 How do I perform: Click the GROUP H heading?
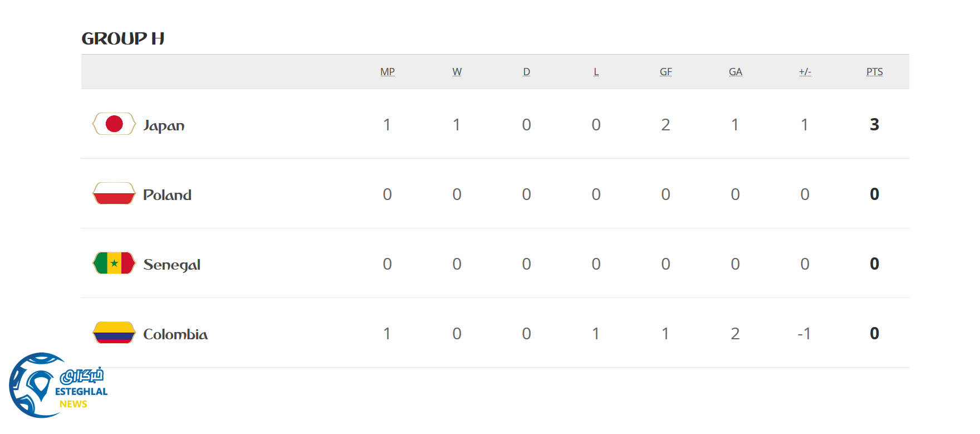pyautogui.click(x=123, y=38)
